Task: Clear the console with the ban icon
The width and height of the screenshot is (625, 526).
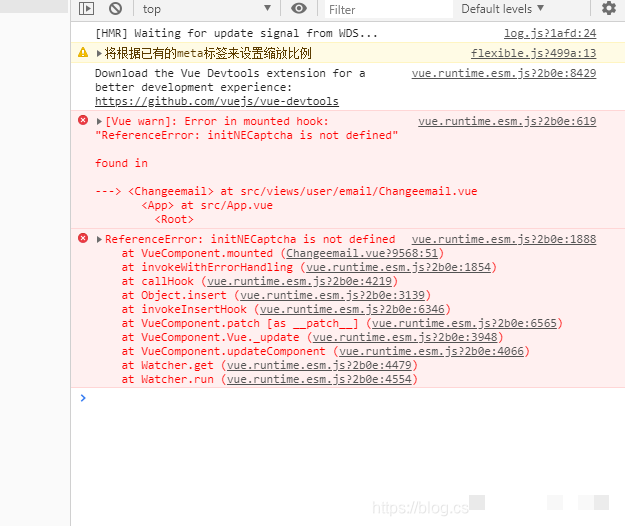Action: point(115,9)
